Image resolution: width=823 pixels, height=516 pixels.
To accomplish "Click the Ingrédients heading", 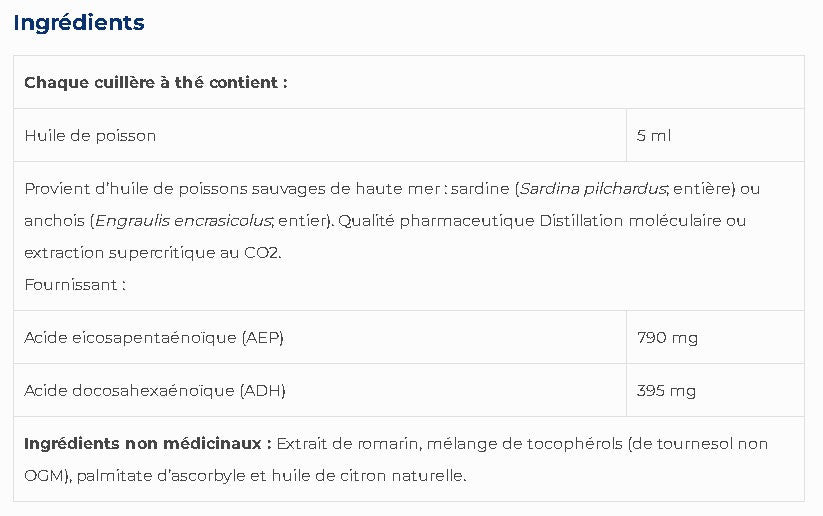I will [79, 23].
